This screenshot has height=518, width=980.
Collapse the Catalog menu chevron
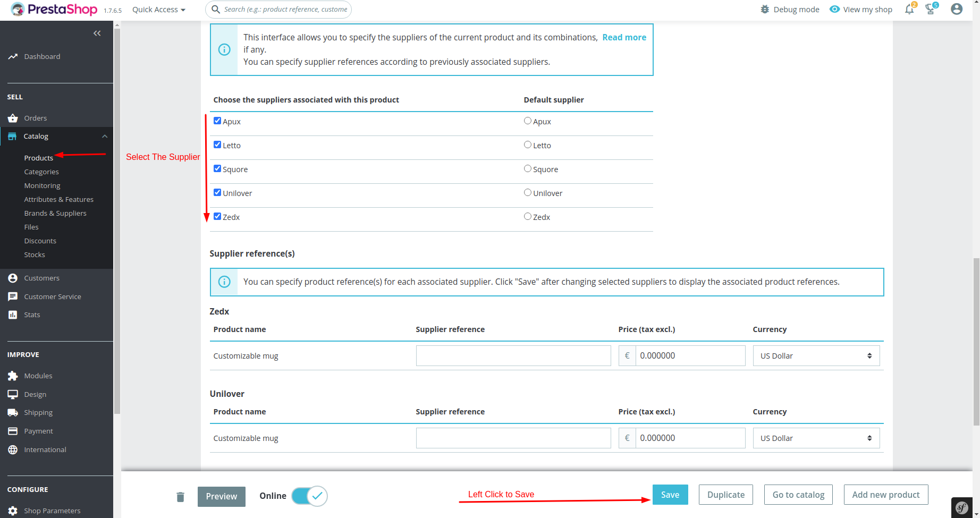pyautogui.click(x=105, y=137)
